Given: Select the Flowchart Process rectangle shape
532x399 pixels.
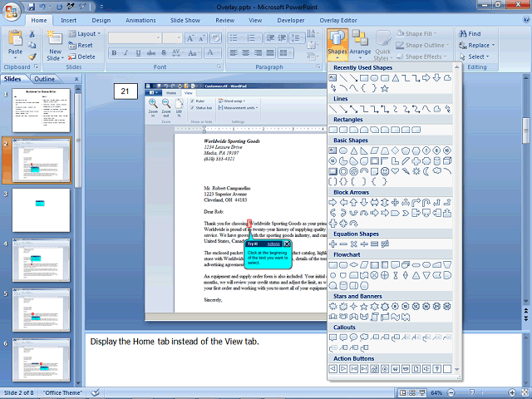Looking at the screenshot, I should tap(332, 265).
